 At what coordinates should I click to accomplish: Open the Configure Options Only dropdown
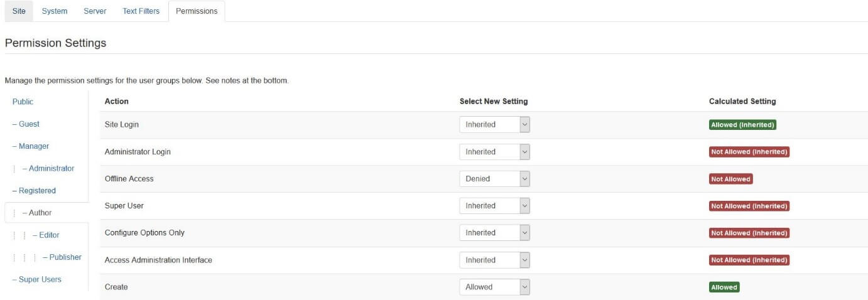(x=494, y=233)
